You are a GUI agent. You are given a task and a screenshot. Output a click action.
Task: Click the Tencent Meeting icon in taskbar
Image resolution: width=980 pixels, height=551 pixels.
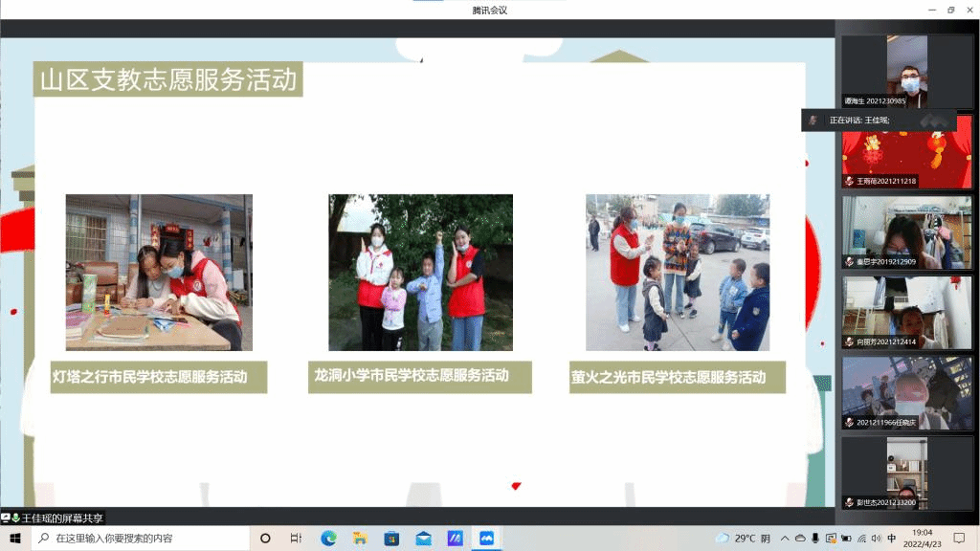click(485, 539)
